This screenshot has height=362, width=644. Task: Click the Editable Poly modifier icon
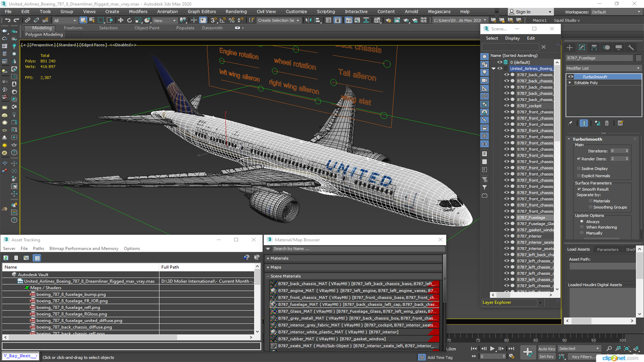coord(570,83)
